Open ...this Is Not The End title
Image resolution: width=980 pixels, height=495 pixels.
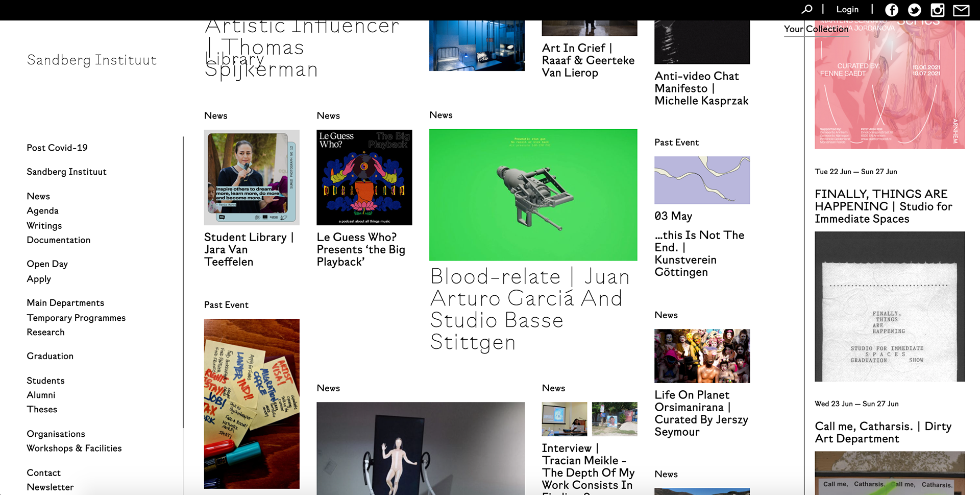pyautogui.click(x=699, y=253)
